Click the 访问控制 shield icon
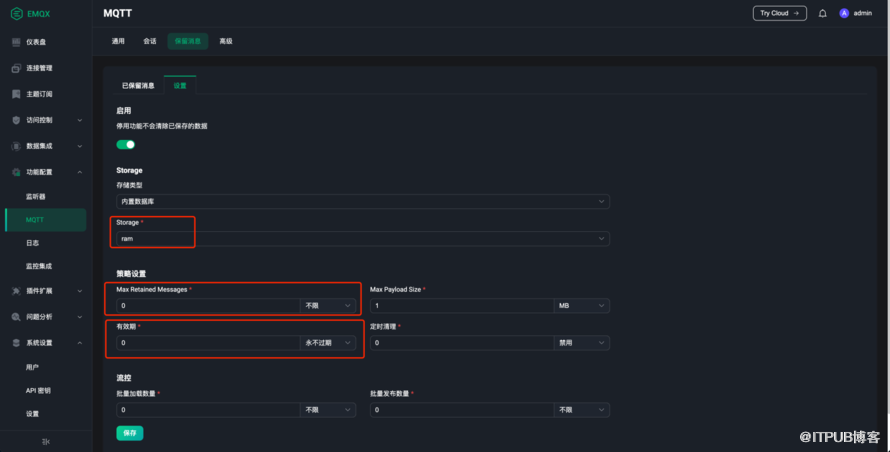The height and width of the screenshot is (452, 890). tap(16, 120)
